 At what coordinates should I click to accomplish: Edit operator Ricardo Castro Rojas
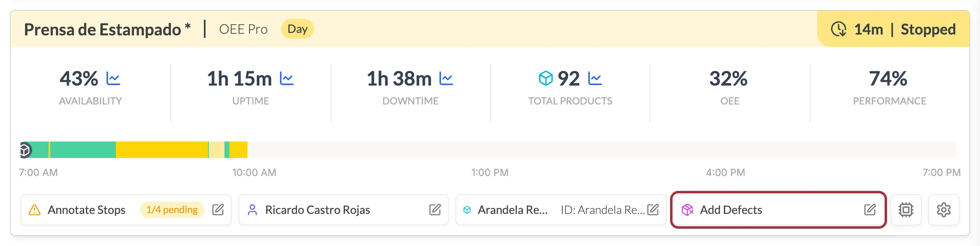435,210
